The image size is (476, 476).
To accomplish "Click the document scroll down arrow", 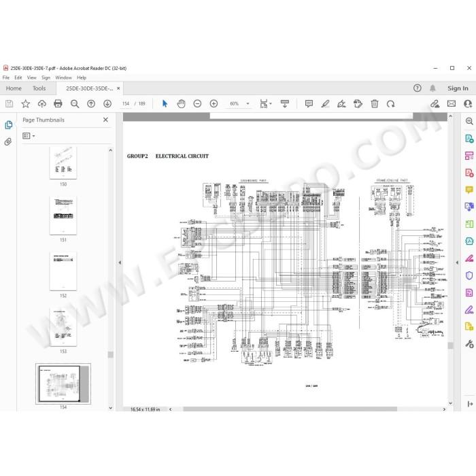I will click(450, 403).
